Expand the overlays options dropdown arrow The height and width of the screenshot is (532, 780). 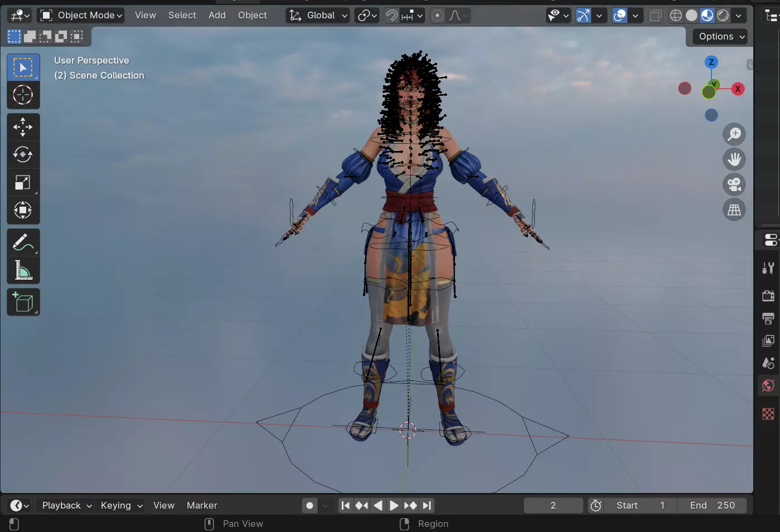coord(636,16)
